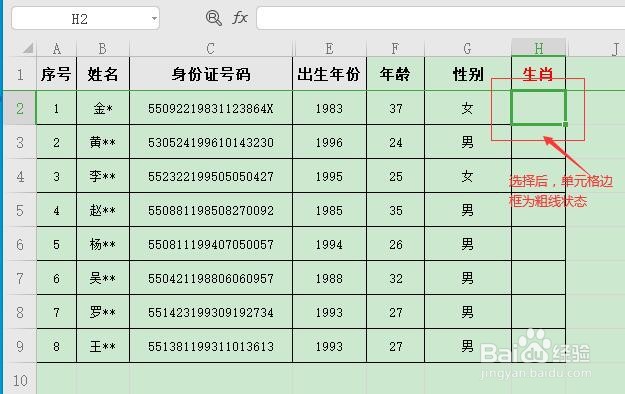625x394 pixels.
Task: Click the fx insert function icon
Action: pos(240,18)
